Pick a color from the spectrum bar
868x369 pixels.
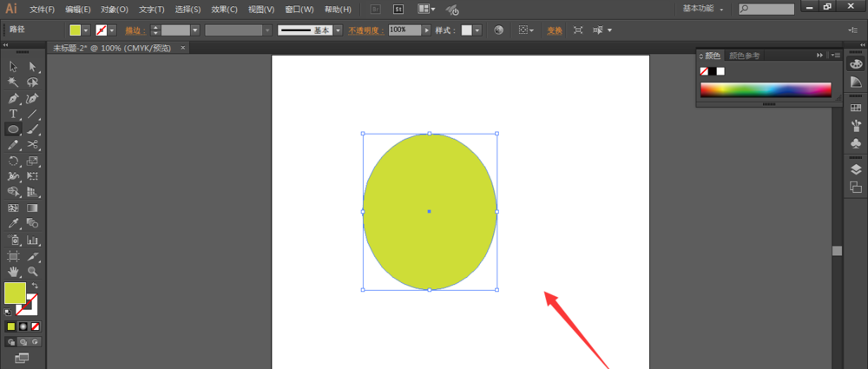766,89
